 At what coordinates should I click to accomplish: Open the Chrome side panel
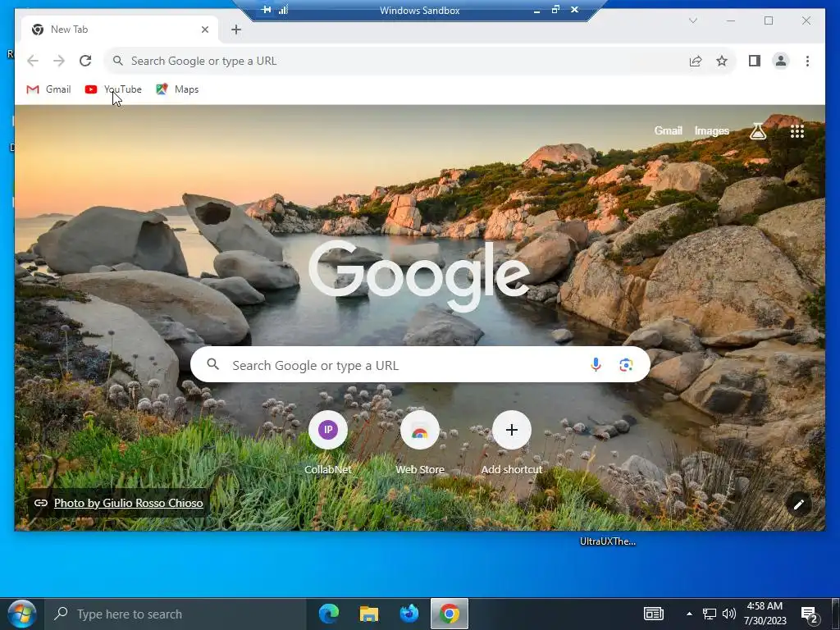click(755, 61)
